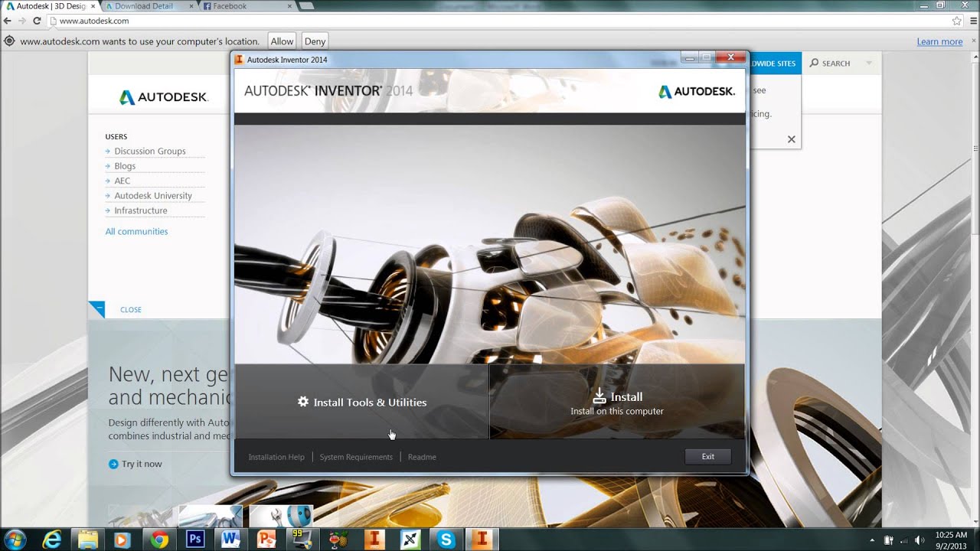Expand the dropdown arrow next to SEARCH
The height and width of the screenshot is (551, 980).
coord(869,64)
